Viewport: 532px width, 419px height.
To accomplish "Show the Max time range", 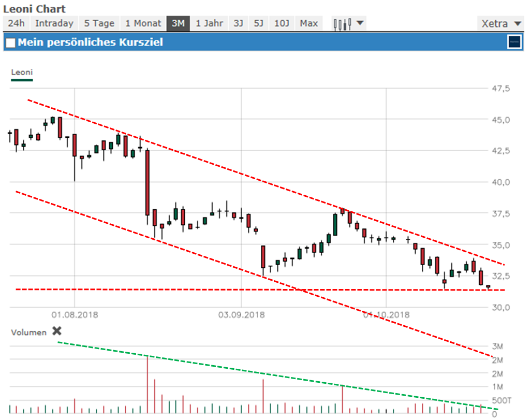I will coord(309,23).
